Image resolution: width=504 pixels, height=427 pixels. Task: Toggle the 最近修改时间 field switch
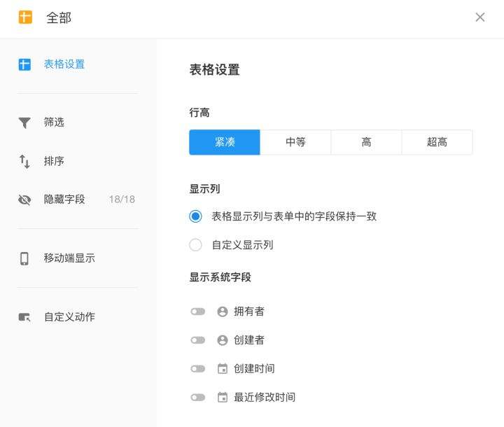point(198,398)
